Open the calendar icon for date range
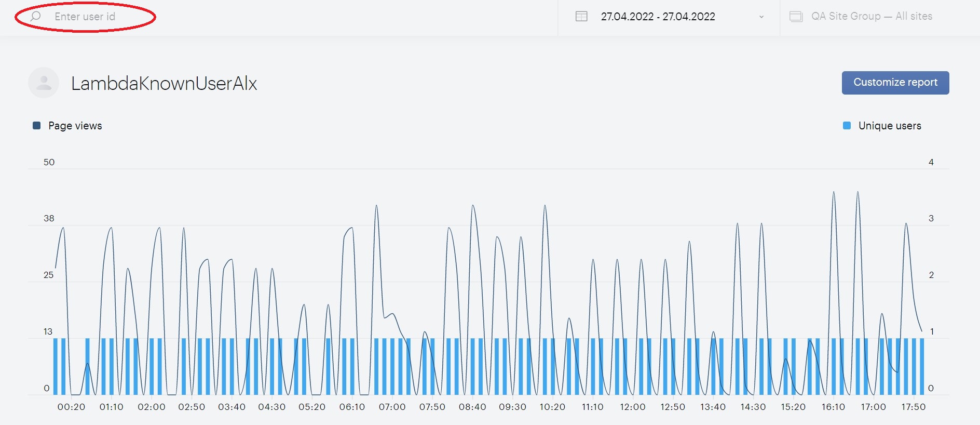This screenshot has height=425, width=980. click(581, 16)
